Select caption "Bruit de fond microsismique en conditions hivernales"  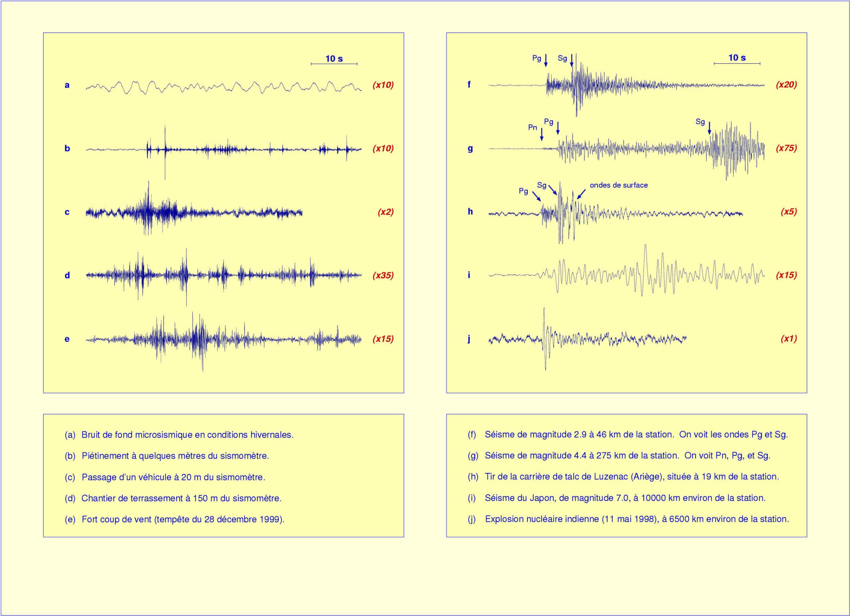187,435
